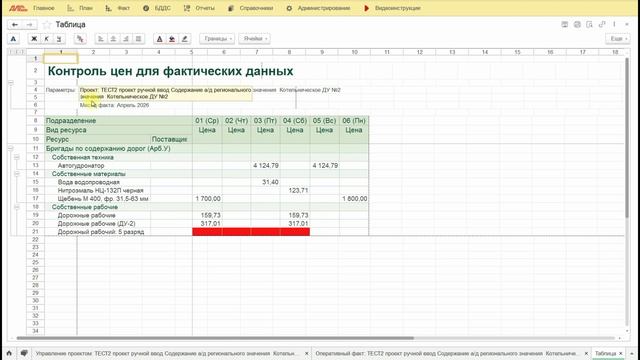Viewport: 640px width, 360px height.
Task: Select the Поставщик header cell
Action: coord(171,139)
